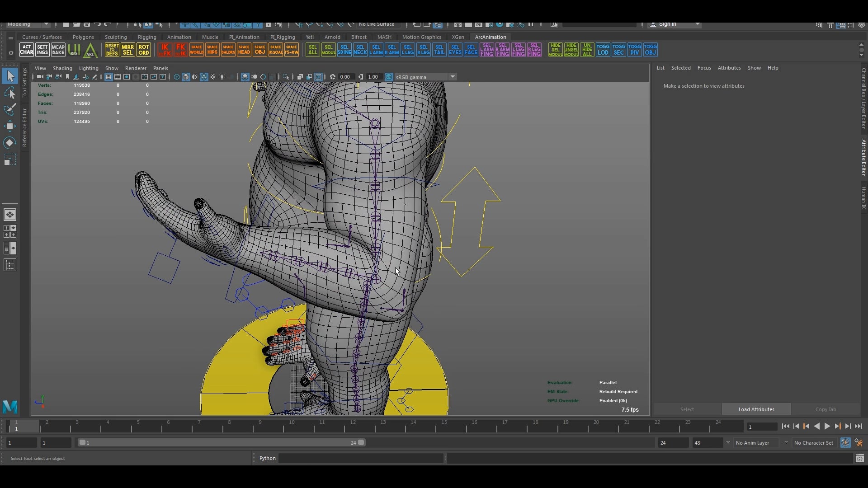Open the Attribute Editor Focus menu
This screenshot has height=488, width=868.
704,68
